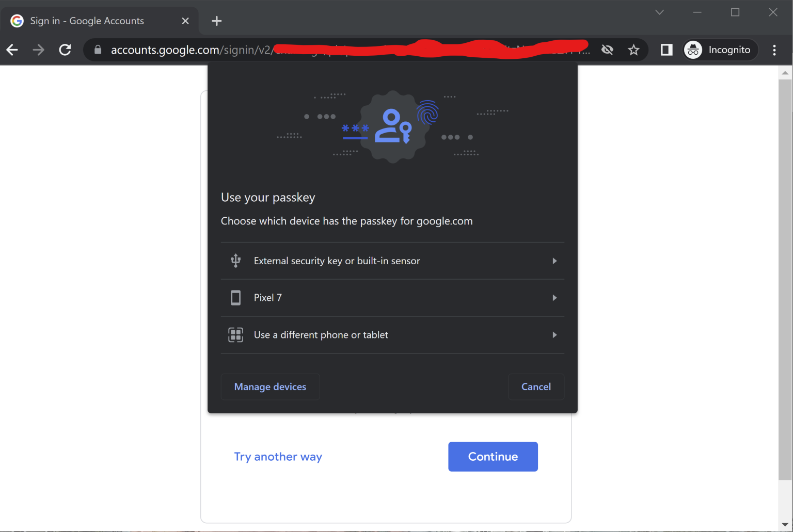Click the page scrollbar down arrow
This screenshot has width=793, height=532.
[785, 525]
